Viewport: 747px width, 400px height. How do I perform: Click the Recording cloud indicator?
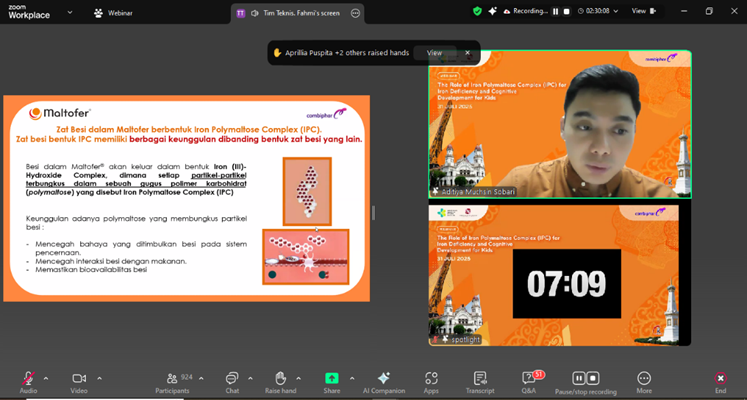point(525,11)
